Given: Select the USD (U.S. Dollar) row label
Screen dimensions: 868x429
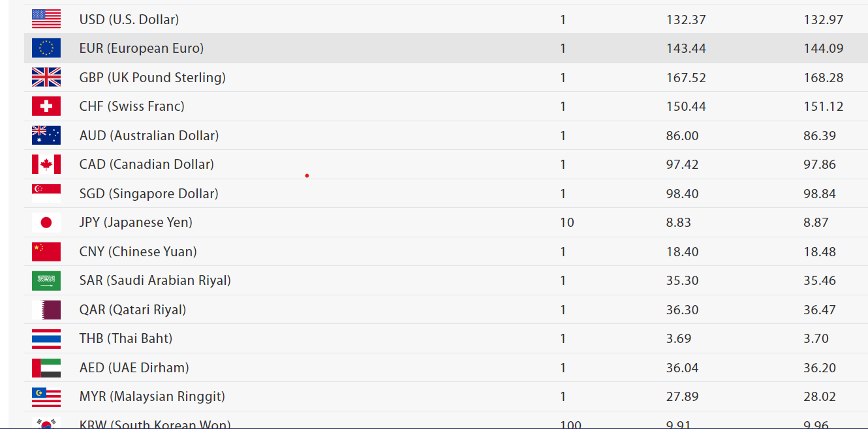Looking at the screenshot, I should pyautogui.click(x=129, y=20).
